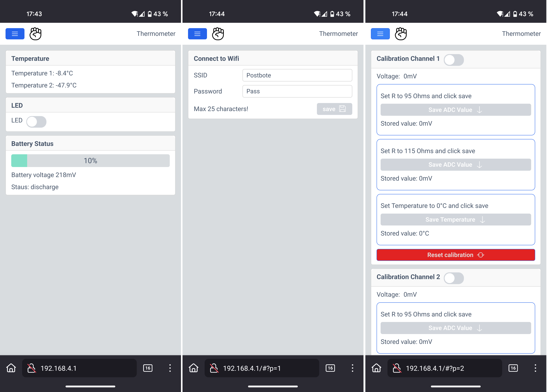Click the 10% battery progress bar

pyautogui.click(x=90, y=160)
